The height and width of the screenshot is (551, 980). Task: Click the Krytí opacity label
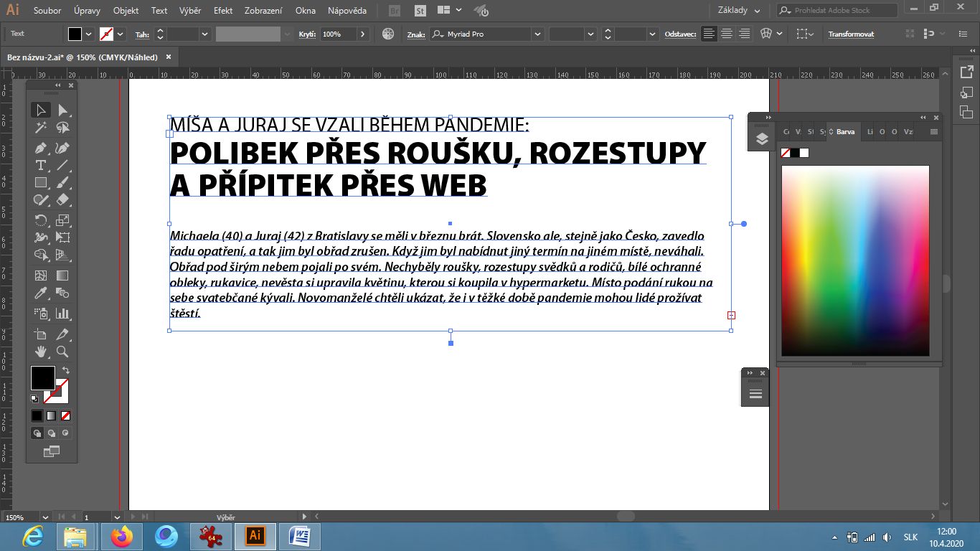coord(307,34)
